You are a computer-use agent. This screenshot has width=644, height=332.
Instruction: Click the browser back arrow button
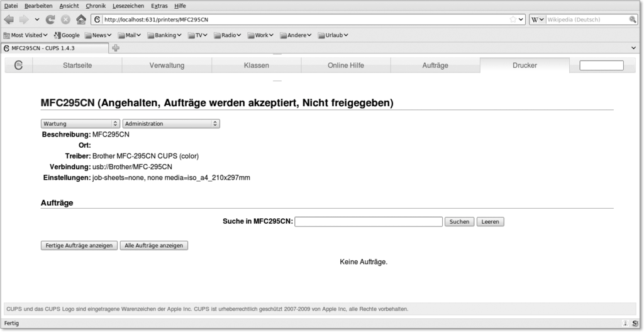[x=9, y=19]
